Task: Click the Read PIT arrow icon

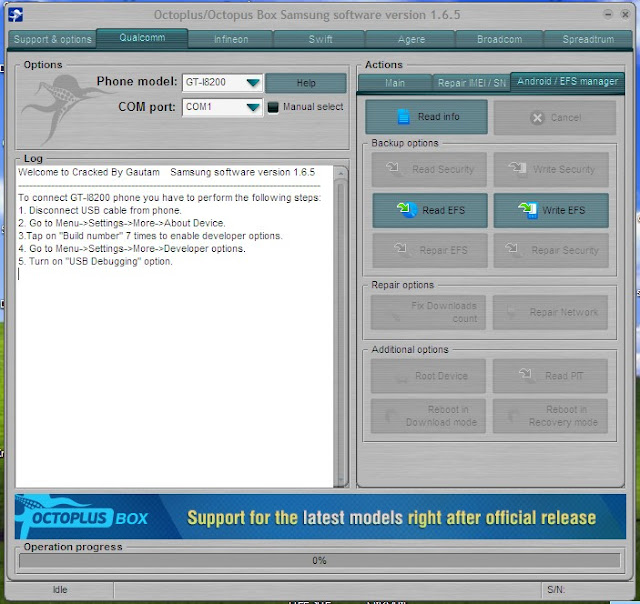Action: [526, 373]
